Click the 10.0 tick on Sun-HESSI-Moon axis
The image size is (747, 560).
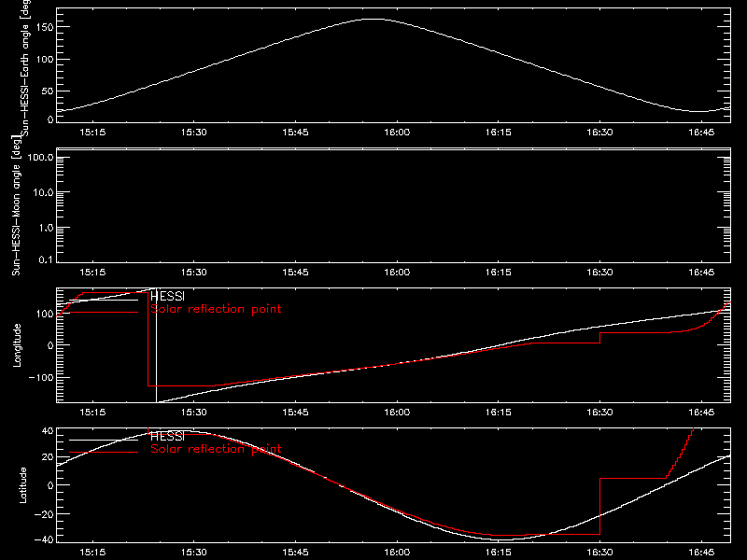43,192
